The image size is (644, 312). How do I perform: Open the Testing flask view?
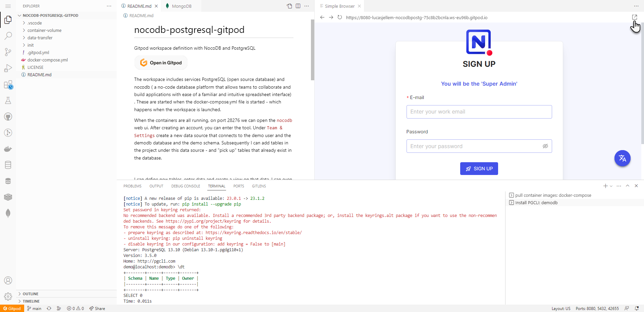click(x=8, y=100)
